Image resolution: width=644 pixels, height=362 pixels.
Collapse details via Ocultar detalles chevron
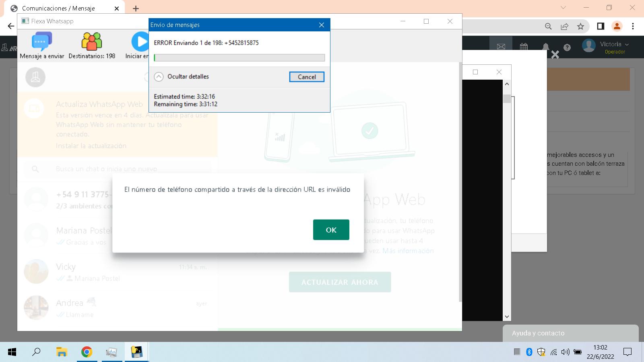pyautogui.click(x=159, y=76)
